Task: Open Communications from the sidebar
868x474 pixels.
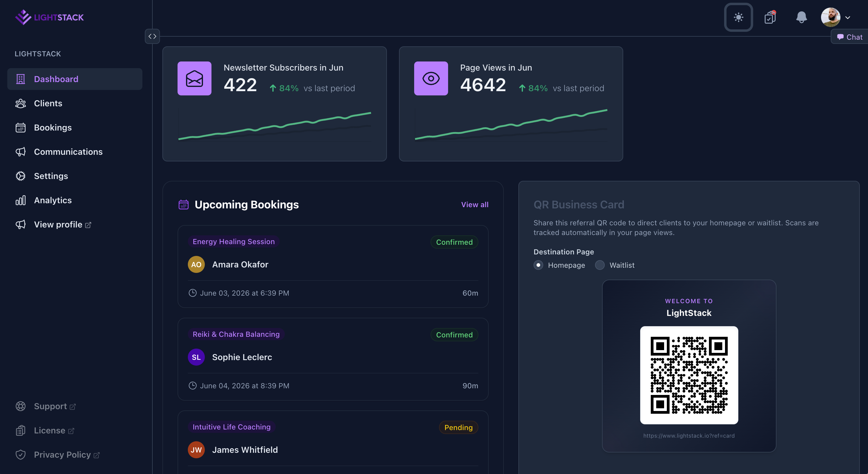Action: click(75, 152)
